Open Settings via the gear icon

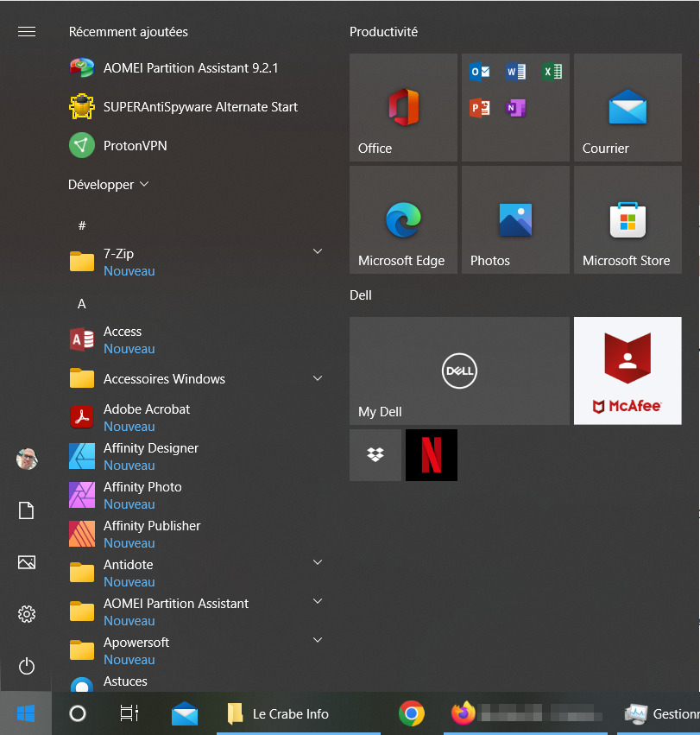pos(26,614)
